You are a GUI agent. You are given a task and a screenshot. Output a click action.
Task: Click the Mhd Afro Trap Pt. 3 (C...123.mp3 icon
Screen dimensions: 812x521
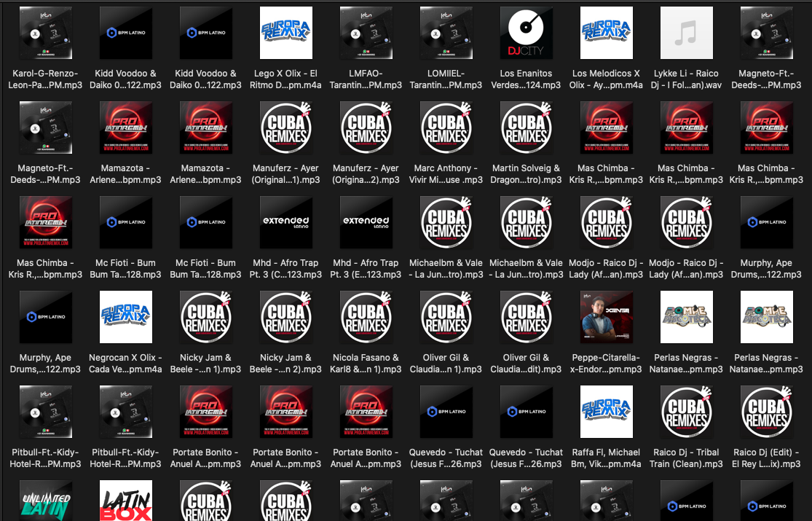tap(286, 222)
